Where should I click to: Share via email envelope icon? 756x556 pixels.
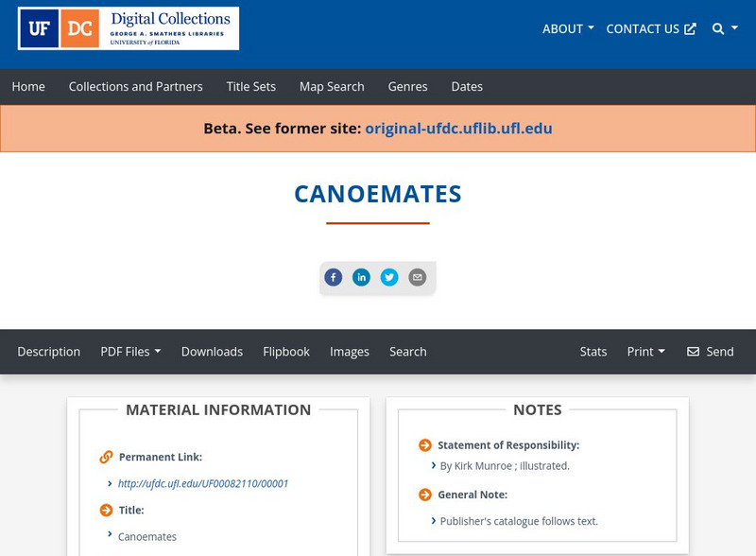click(x=418, y=277)
